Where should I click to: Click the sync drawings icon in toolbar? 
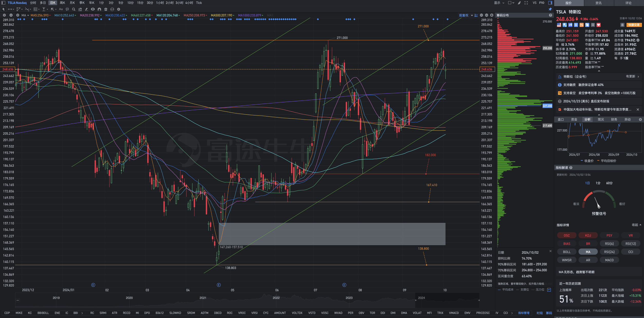pos(112,9)
